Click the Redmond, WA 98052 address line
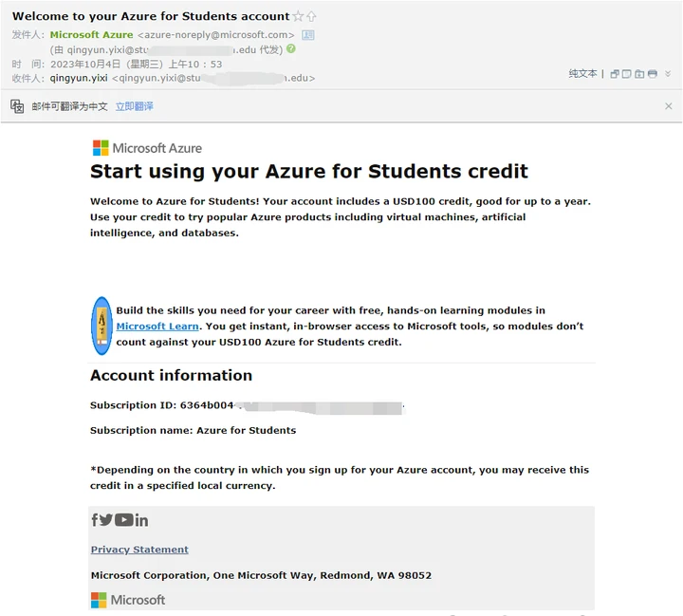The image size is (683, 616). pyautogui.click(x=262, y=575)
